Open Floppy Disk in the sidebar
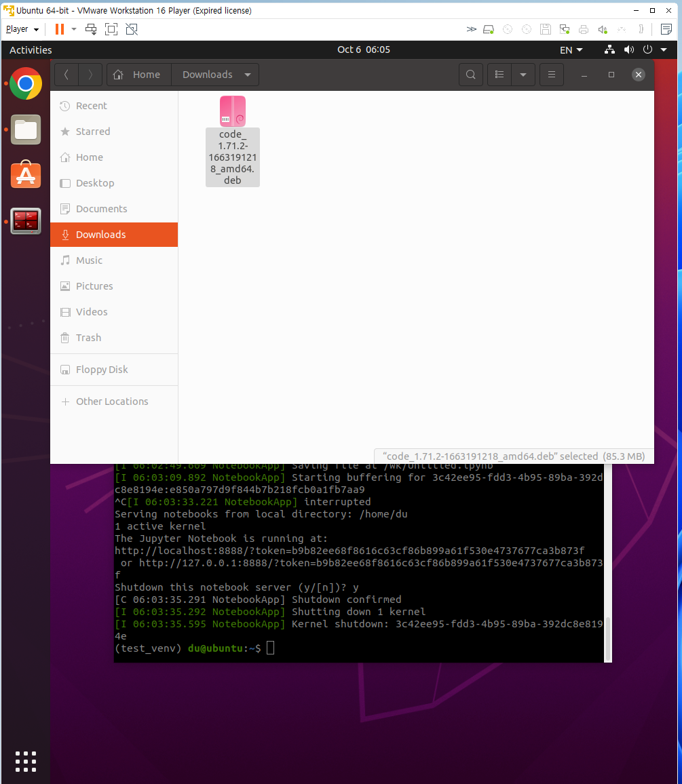The width and height of the screenshot is (682, 784). (x=114, y=370)
